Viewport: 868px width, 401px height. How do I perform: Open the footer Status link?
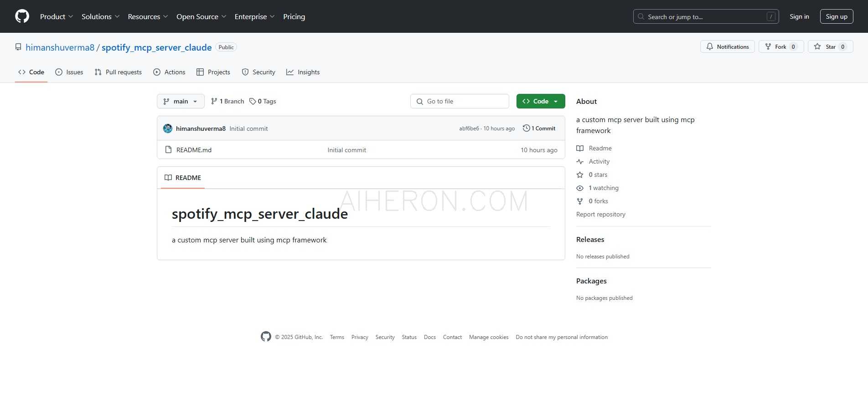[409, 337]
